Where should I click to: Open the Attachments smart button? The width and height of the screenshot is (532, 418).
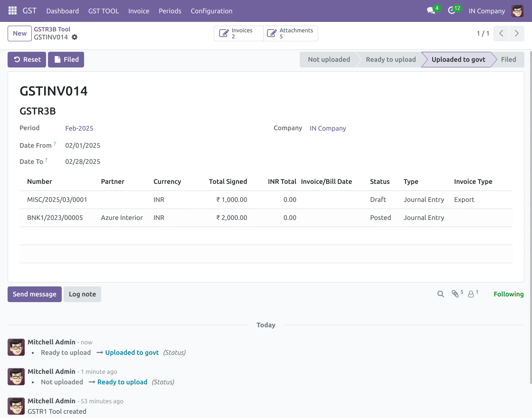point(290,33)
